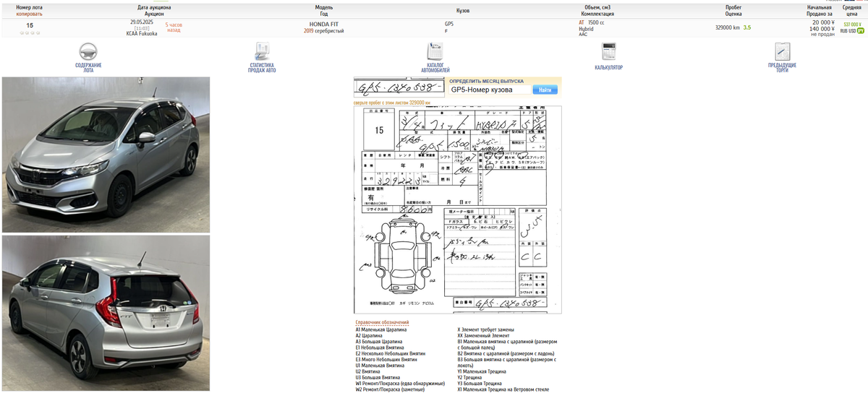Click the '329000 km' mileage value
868x393 pixels.
tap(727, 28)
